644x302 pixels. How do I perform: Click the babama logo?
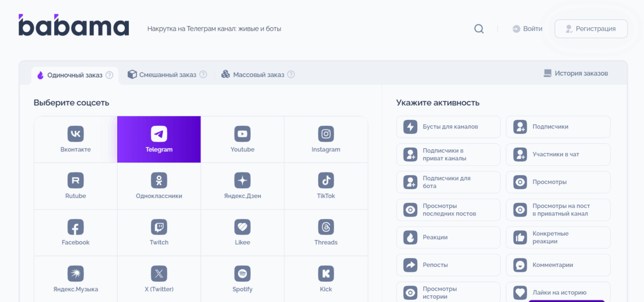[x=74, y=25]
